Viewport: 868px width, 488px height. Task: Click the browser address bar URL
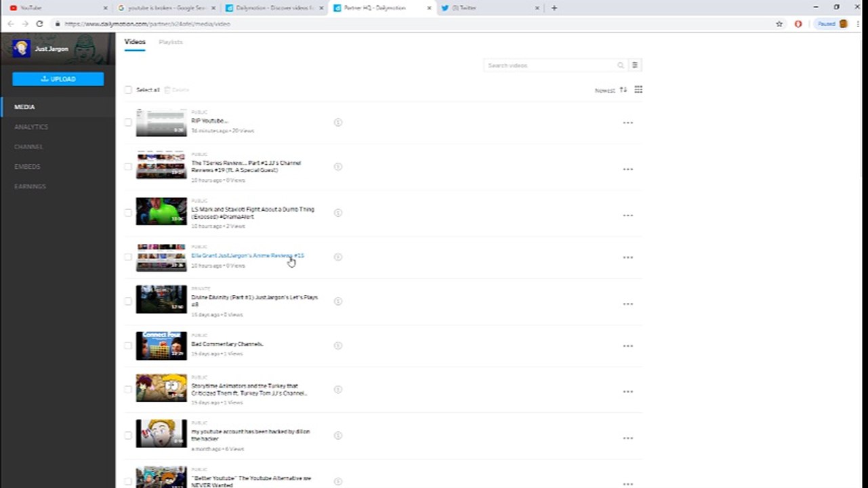click(x=147, y=24)
